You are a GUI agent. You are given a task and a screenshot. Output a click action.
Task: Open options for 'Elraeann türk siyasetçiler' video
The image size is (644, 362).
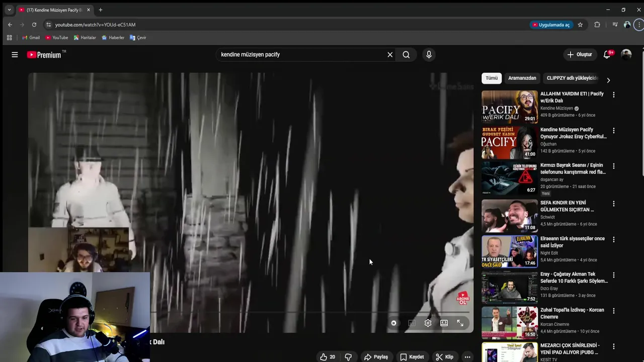[x=613, y=239]
